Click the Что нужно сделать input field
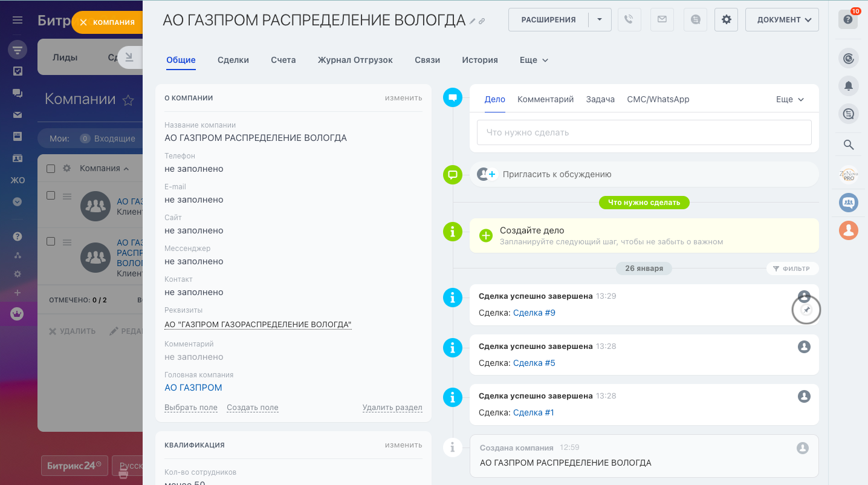 tap(644, 132)
